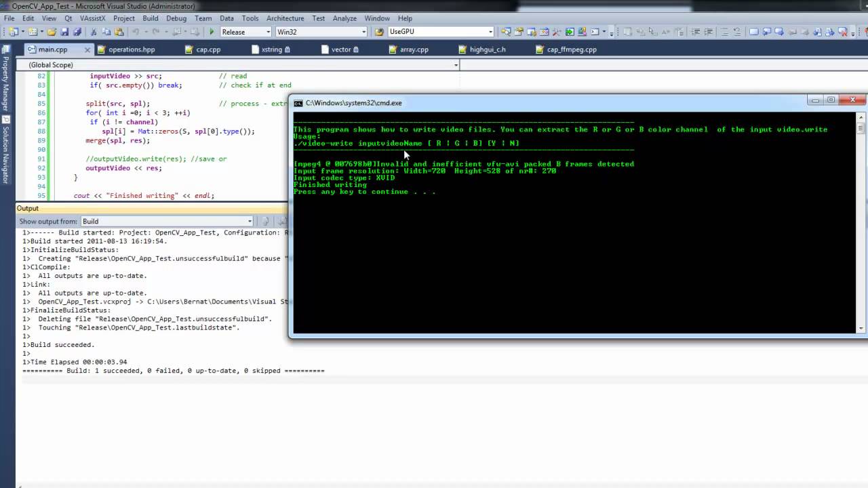Click the Save All toolbar icon
Viewport: 868px width, 488px height.
coord(77,32)
